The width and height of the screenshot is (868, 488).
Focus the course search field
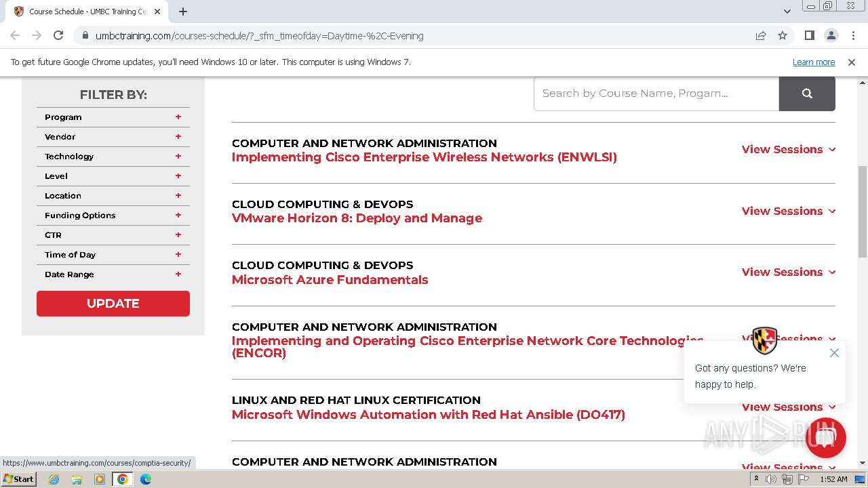[656, 94]
